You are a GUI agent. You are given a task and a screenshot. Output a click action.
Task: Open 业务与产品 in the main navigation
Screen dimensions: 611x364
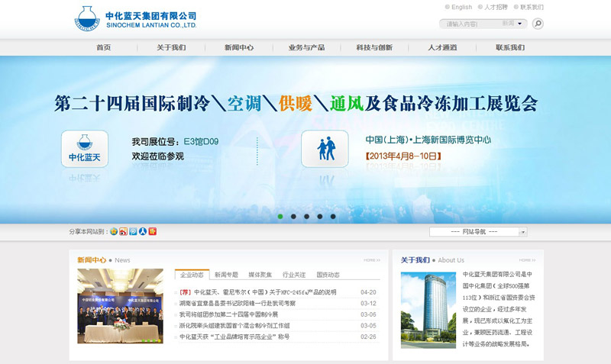coord(307,47)
